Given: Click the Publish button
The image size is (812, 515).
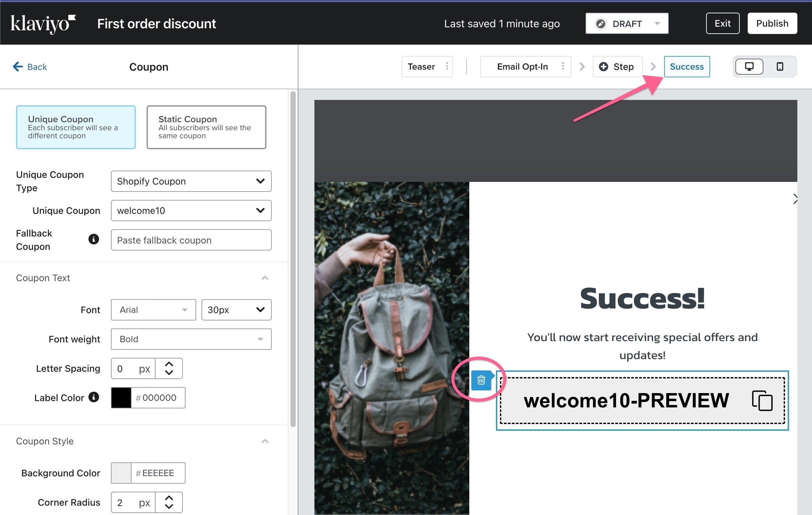Looking at the screenshot, I should (x=772, y=24).
